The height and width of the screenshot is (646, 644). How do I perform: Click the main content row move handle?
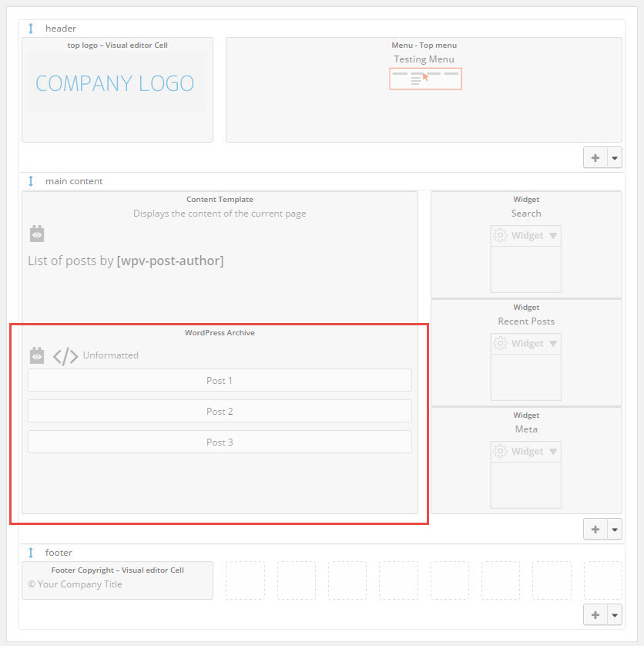31,181
